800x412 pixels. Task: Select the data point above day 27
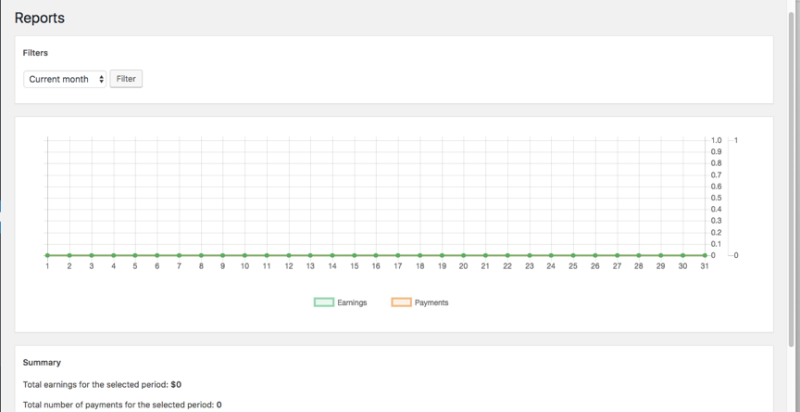point(617,255)
